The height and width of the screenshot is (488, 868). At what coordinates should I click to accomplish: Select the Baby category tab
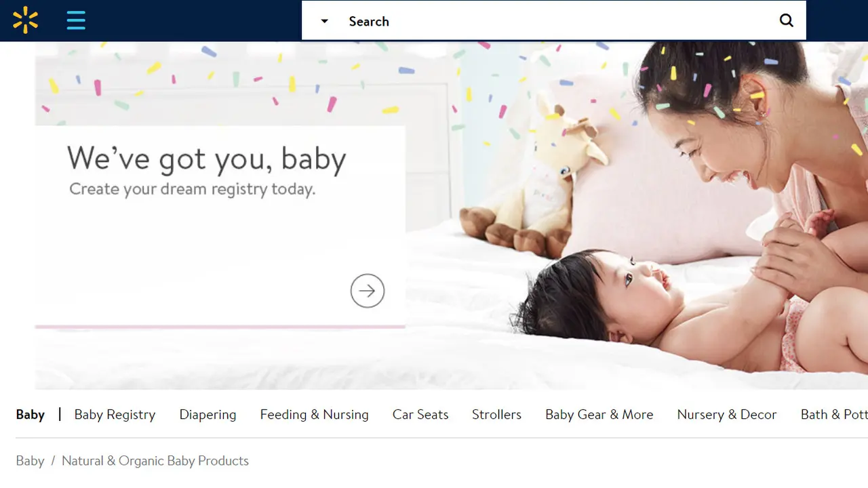click(31, 415)
